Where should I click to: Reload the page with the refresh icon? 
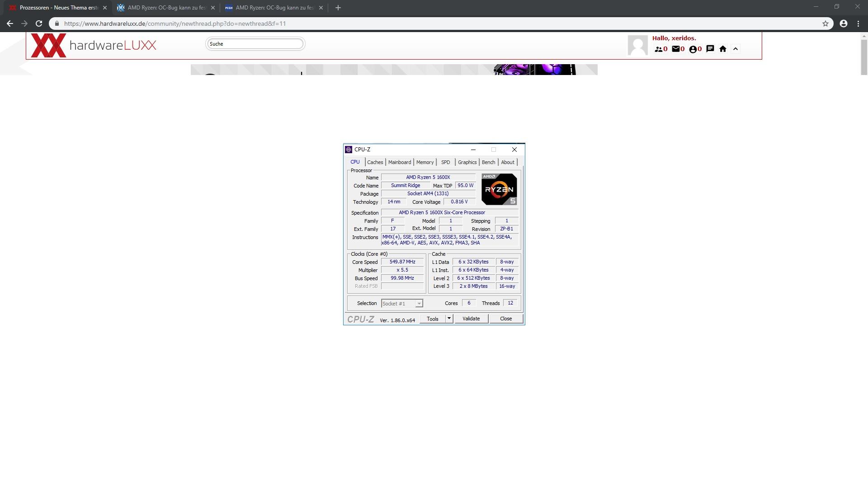click(x=39, y=23)
